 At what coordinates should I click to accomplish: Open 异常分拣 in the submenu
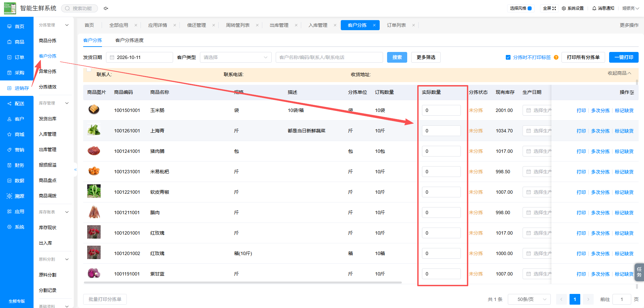coord(48,71)
